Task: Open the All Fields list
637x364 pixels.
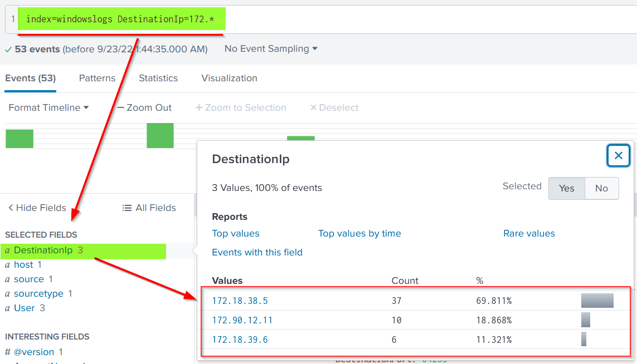Action: click(x=149, y=208)
